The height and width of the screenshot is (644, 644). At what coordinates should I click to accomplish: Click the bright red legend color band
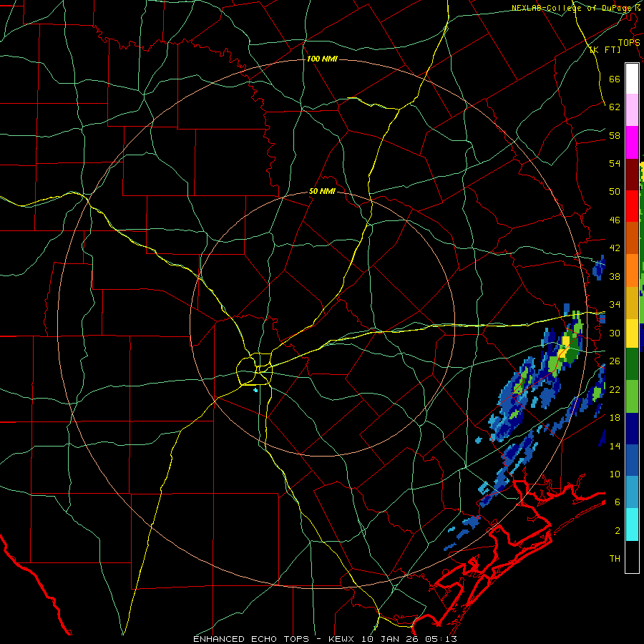[x=632, y=206]
